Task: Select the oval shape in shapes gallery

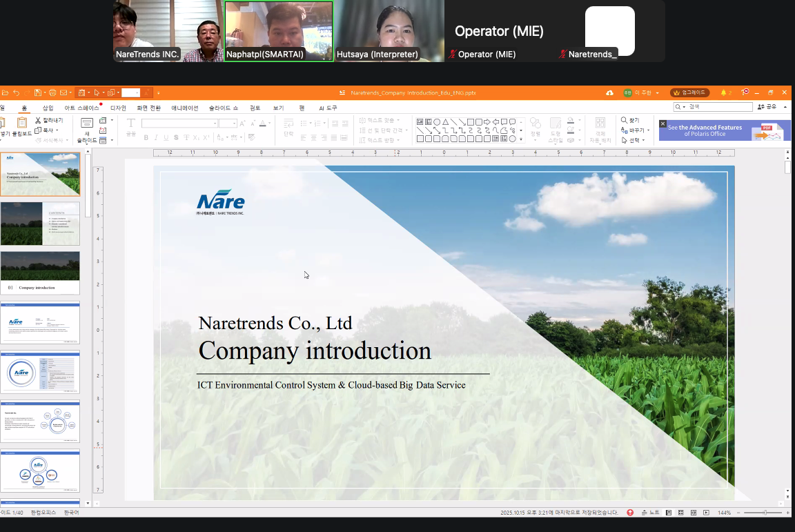Action: coord(437,122)
